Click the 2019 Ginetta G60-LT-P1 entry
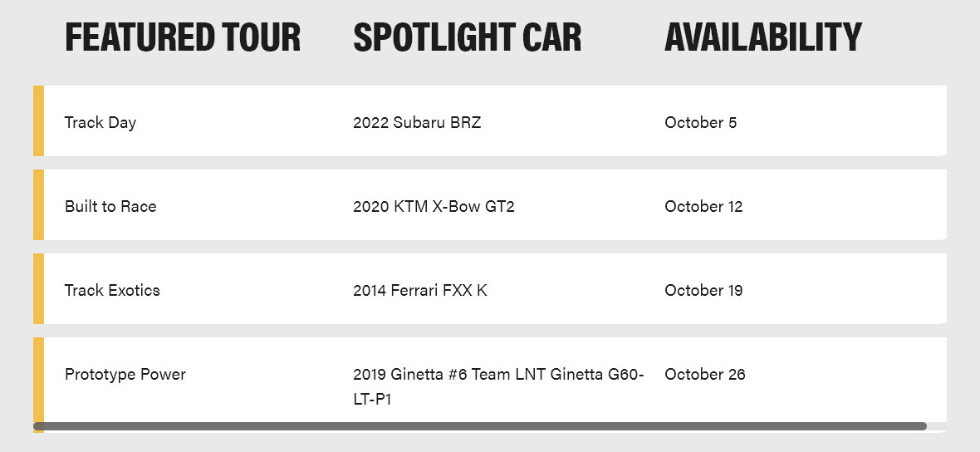This screenshot has width=980, height=452. coord(498,386)
